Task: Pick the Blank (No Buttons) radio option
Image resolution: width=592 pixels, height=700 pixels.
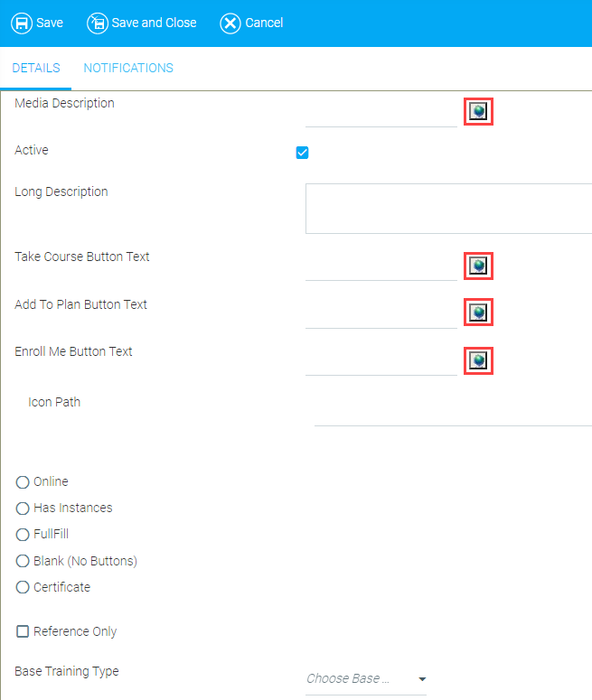Action: [23, 561]
